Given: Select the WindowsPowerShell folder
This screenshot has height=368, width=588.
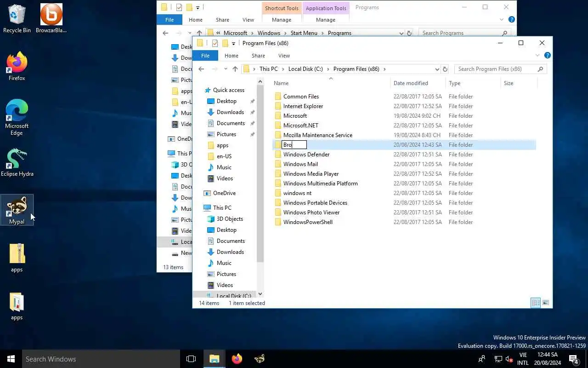Looking at the screenshot, I should pos(308,222).
